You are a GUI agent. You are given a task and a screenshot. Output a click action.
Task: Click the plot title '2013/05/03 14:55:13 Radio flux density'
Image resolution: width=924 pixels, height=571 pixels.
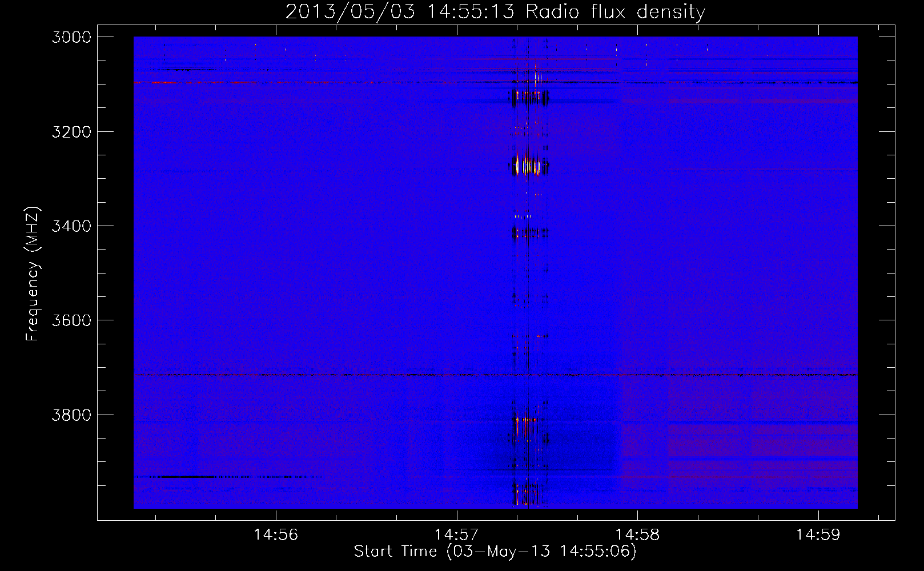pos(495,11)
